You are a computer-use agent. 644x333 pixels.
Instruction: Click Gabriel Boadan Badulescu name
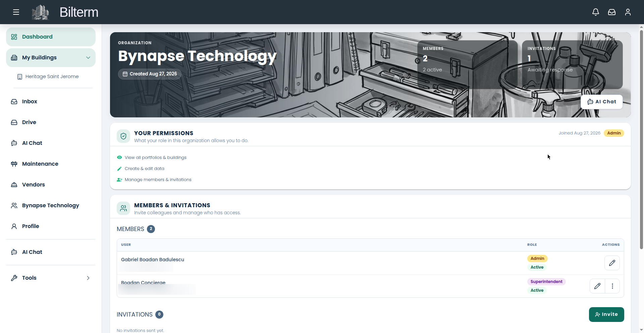[153, 260]
